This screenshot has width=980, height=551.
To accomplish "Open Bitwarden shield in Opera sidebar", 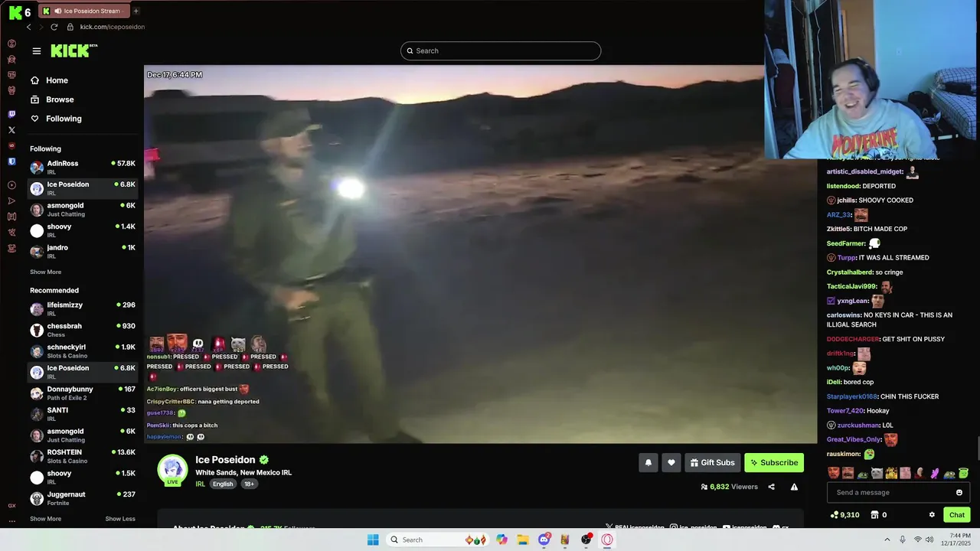I will point(11,161).
